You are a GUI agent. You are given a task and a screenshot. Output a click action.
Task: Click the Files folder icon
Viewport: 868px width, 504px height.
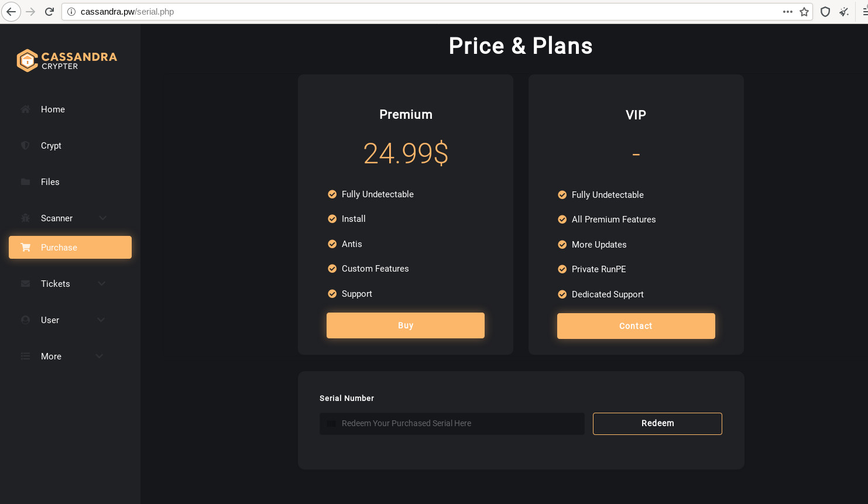coord(25,181)
